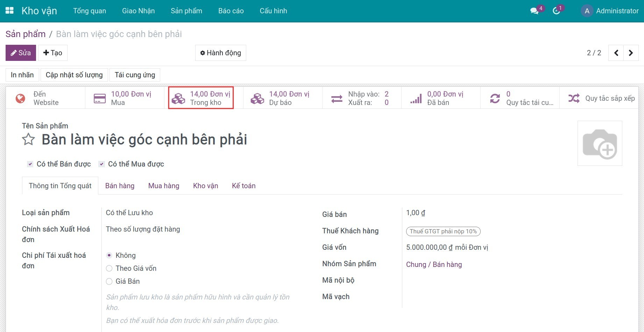Go back via Sản phẩm breadcrumb link
This screenshot has height=332, width=644.
(x=26, y=34)
